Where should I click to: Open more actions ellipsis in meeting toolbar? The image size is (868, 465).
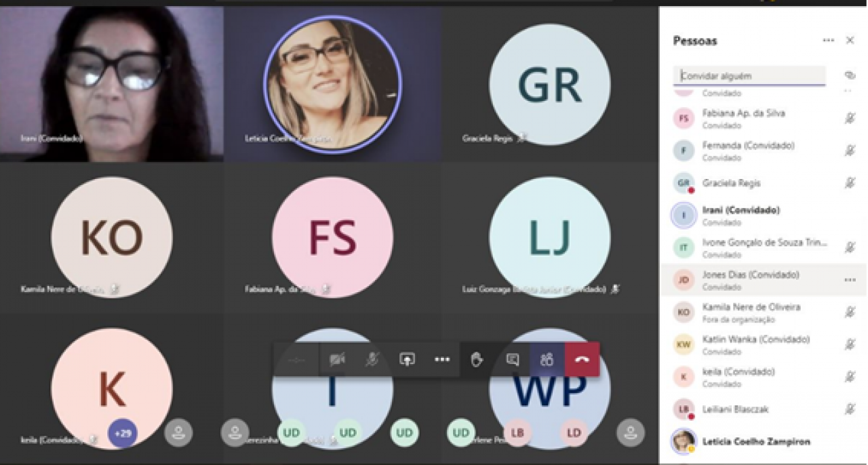pyautogui.click(x=442, y=360)
